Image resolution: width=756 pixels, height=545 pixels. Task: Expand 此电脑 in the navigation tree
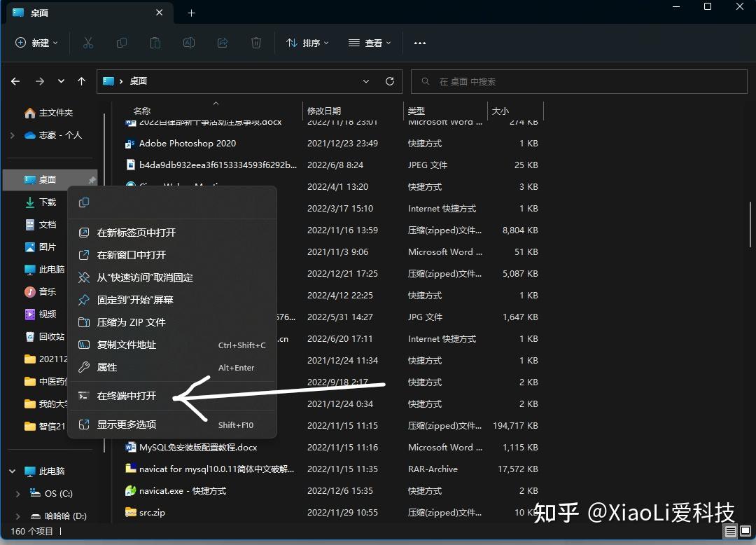(12, 471)
